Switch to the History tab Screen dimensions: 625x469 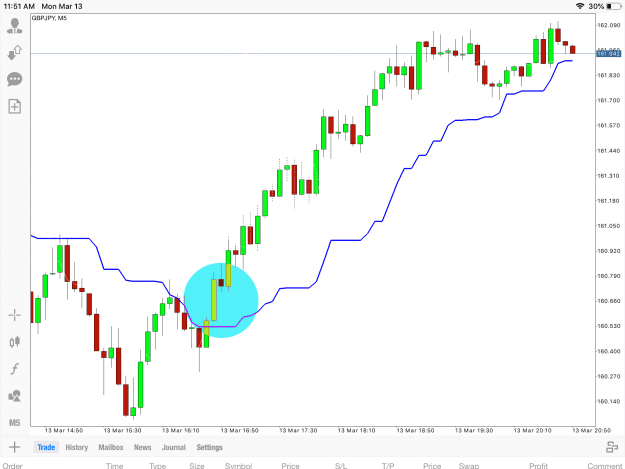pyautogui.click(x=77, y=447)
